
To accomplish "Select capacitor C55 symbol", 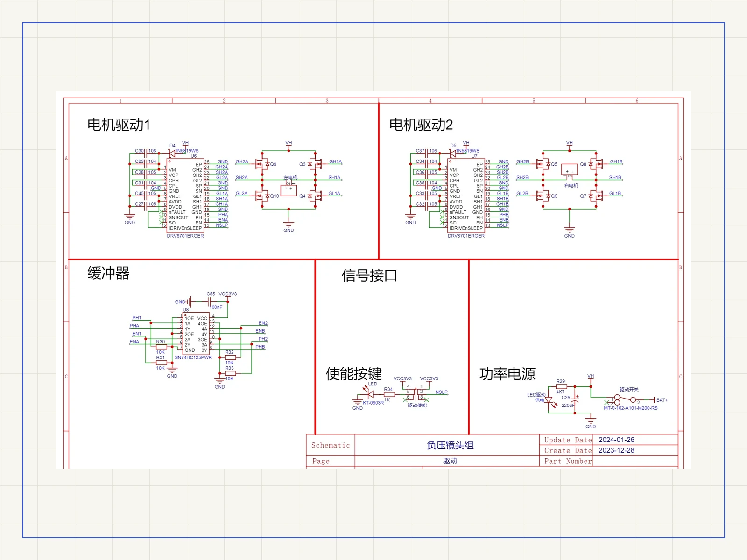I will [209, 302].
